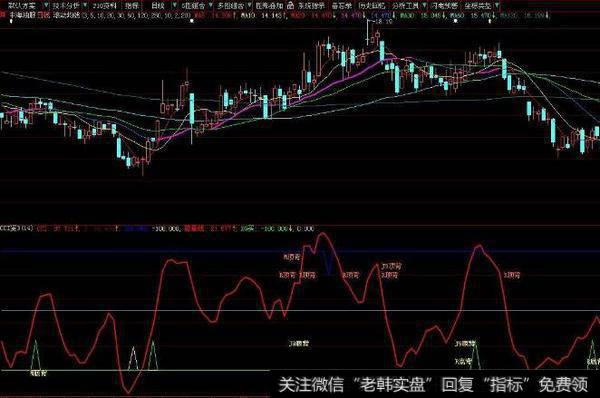600x398 pixels.
Task: Open the 指标 toolbar item
Action: tap(132, 6)
